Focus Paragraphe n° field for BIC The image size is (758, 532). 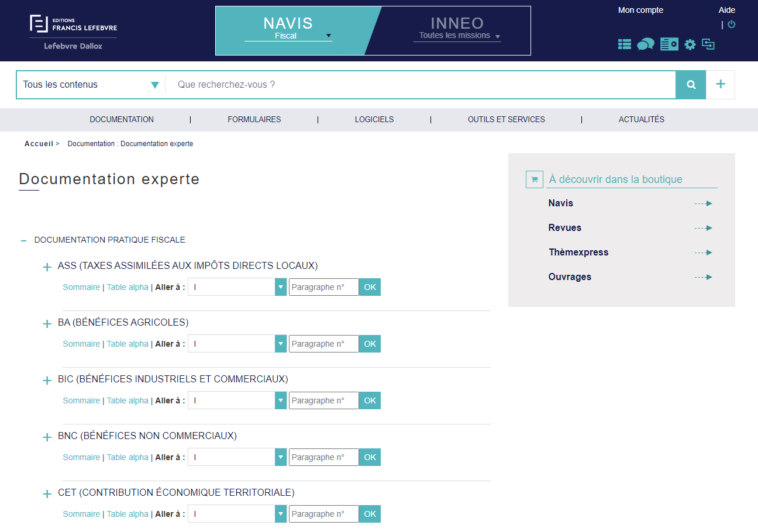click(x=323, y=400)
